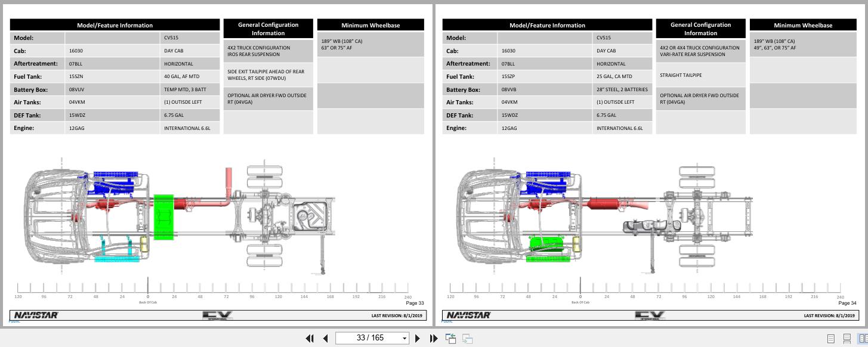Screen dimensions: 868x347
Task: Click the 'Page 33' label
Action: [x=415, y=303]
